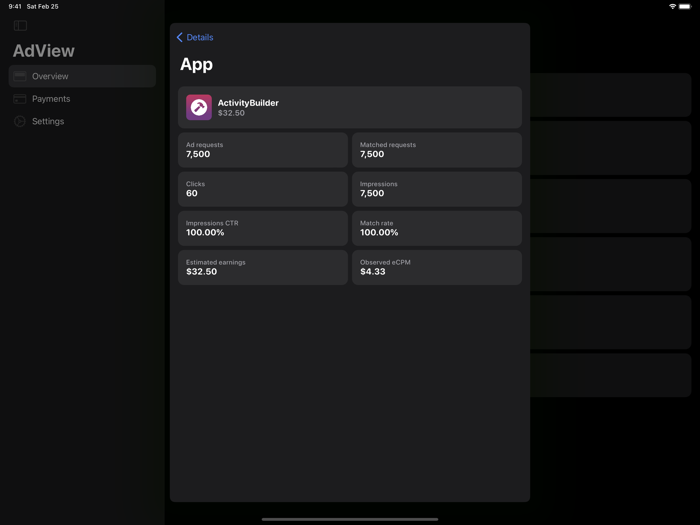Open the Overview section
The image size is (700, 525).
coord(82,76)
